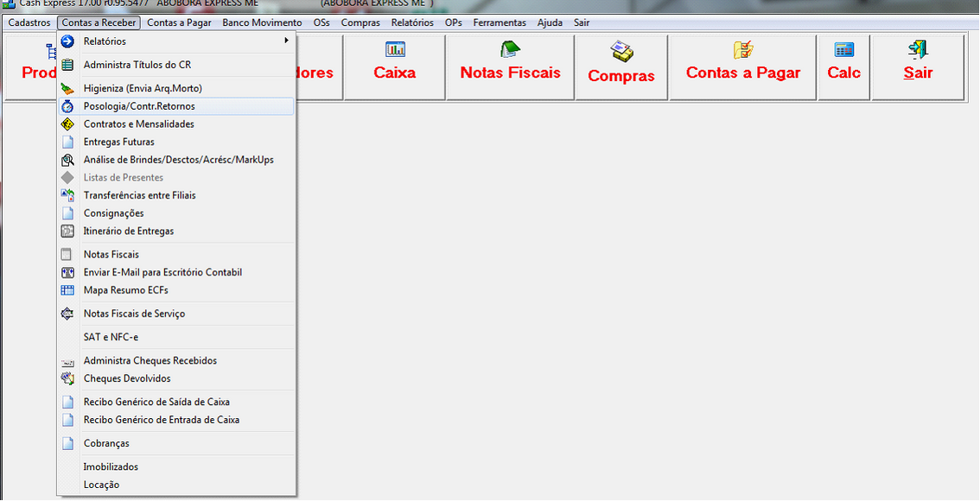Open the Ferramentas menu
This screenshot has width=980, height=501.
coord(500,22)
